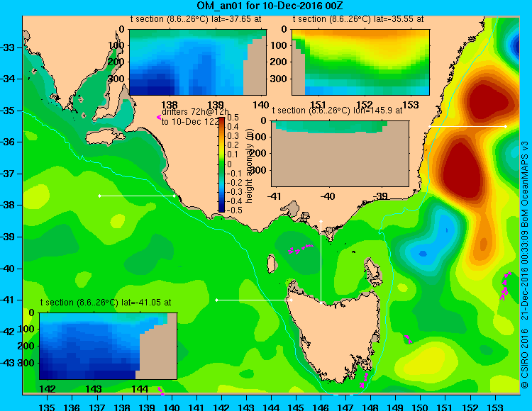This screenshot has width=532, height=411.
Task: Open the lat=-37.65 temperature section inset plot
Action: click(198, 62)
